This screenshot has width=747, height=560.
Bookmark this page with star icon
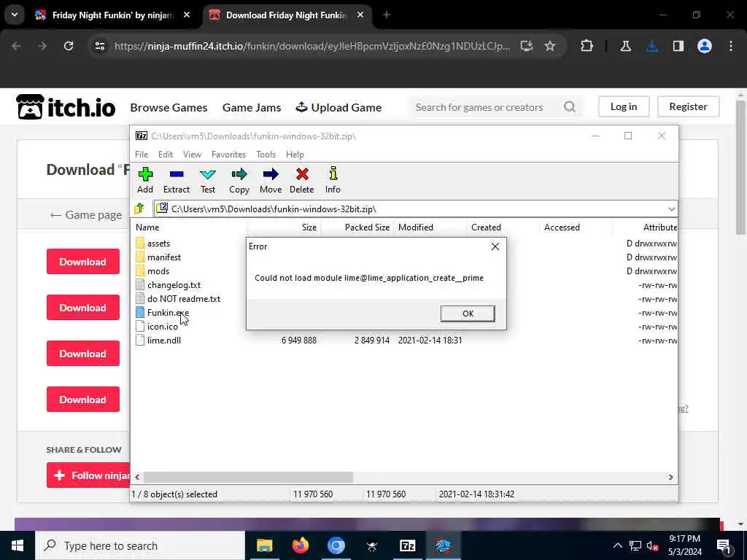coord(550,46)
